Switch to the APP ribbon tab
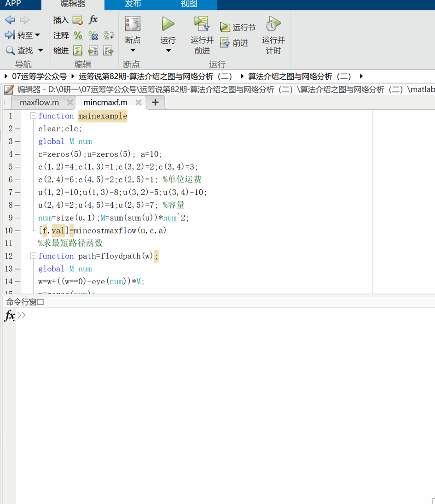Viewport: 435px width, 504px height. [13, 4]
